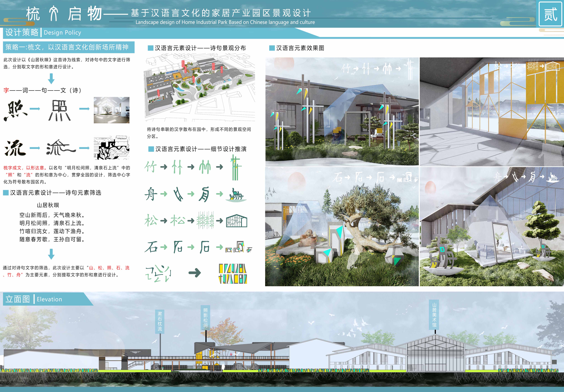Click the 设计策略 section heading
564x392 pixels.
click(22, 32)
